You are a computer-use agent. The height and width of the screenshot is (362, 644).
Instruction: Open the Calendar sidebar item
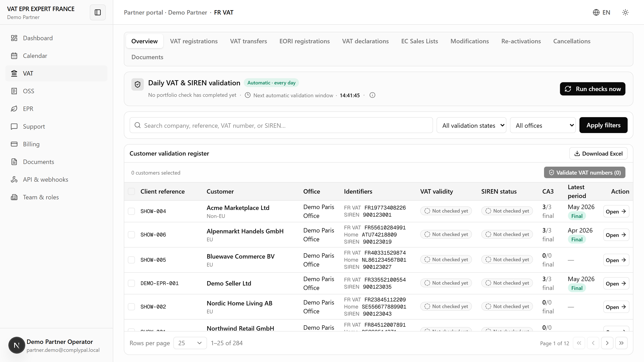point(56,56)
